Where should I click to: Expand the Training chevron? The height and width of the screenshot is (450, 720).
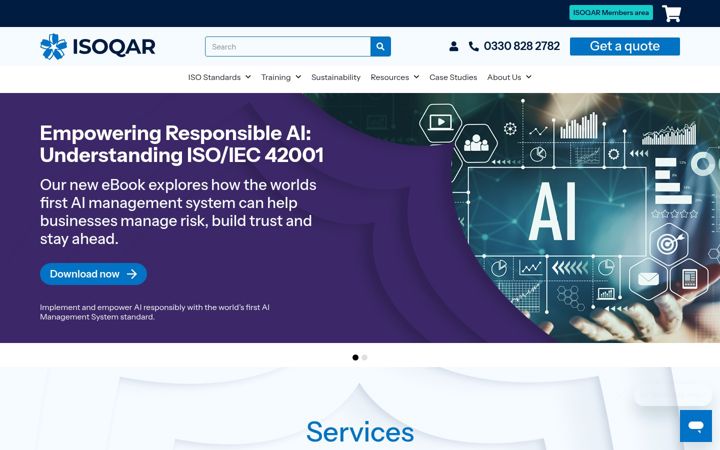(298, 77)
